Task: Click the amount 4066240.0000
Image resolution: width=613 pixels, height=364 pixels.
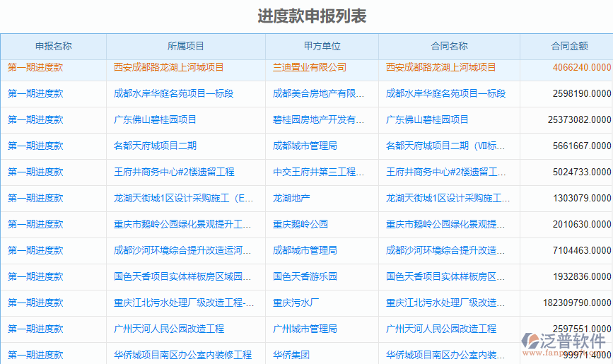Action: (x=582, y=67)
